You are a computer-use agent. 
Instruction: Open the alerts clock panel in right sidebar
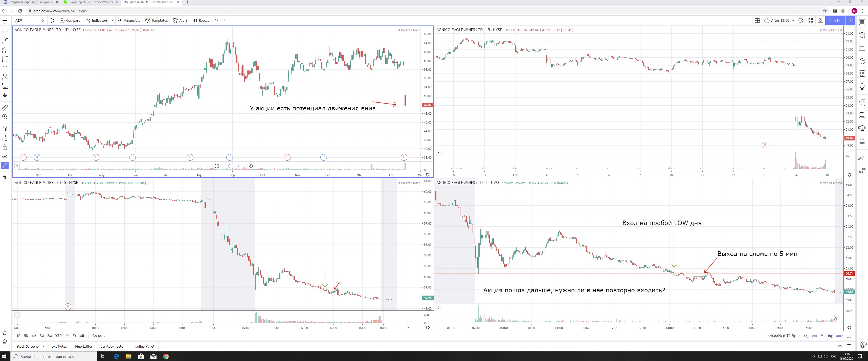click(x=862, y=35)
